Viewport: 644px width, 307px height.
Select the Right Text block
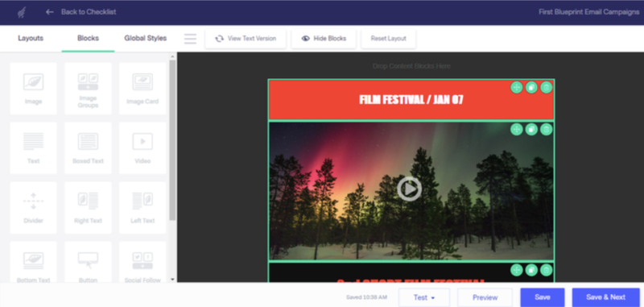point(88,208)
